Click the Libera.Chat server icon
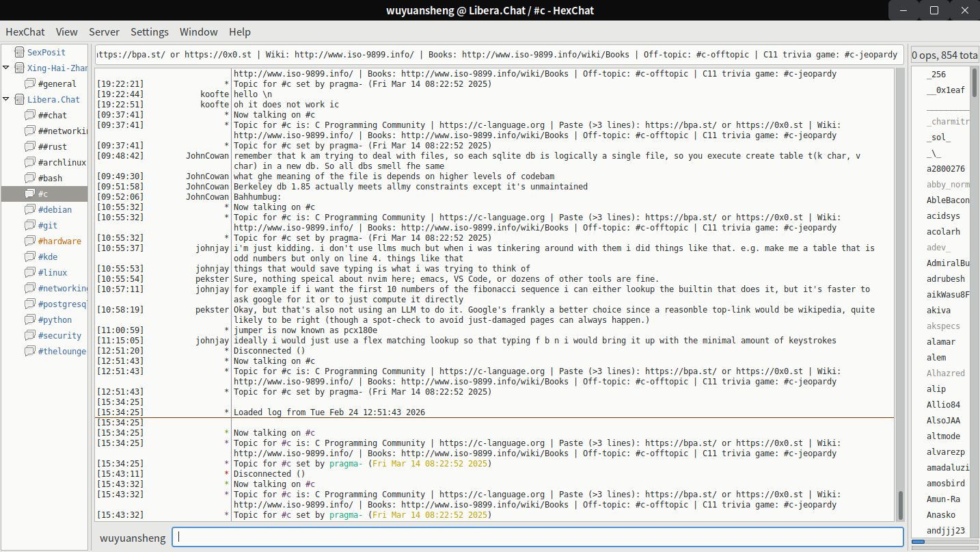Image resolution: width=980 pixels, height=552 pixels. point(19,99)
